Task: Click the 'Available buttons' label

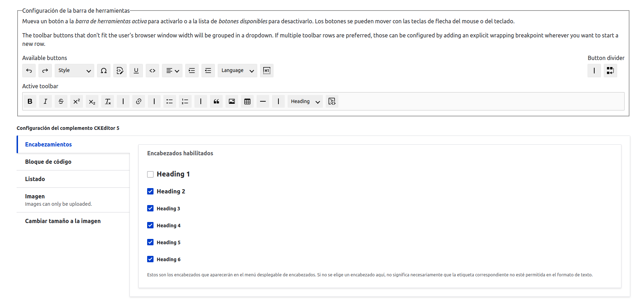Action: pos(44,58)
